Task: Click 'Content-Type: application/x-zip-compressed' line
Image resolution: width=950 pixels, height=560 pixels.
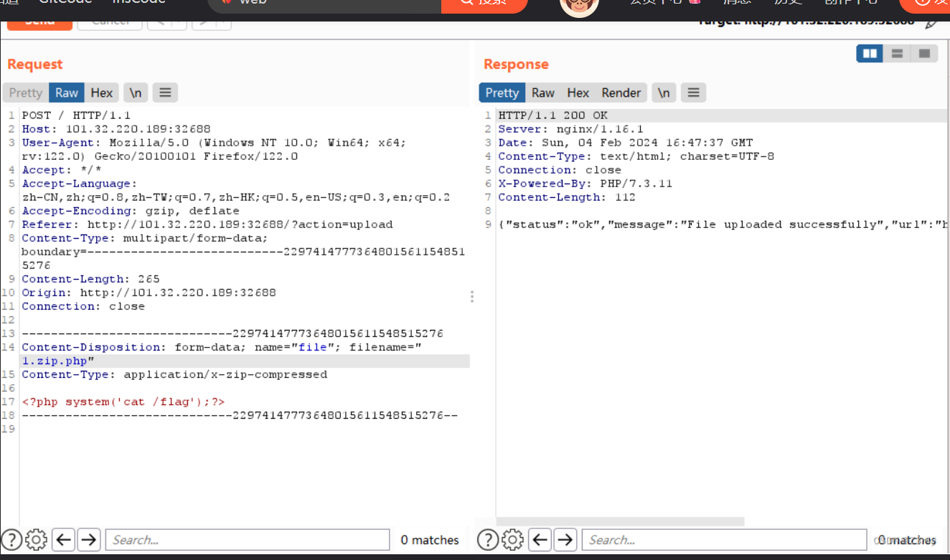Action: [x=174, y=374]
